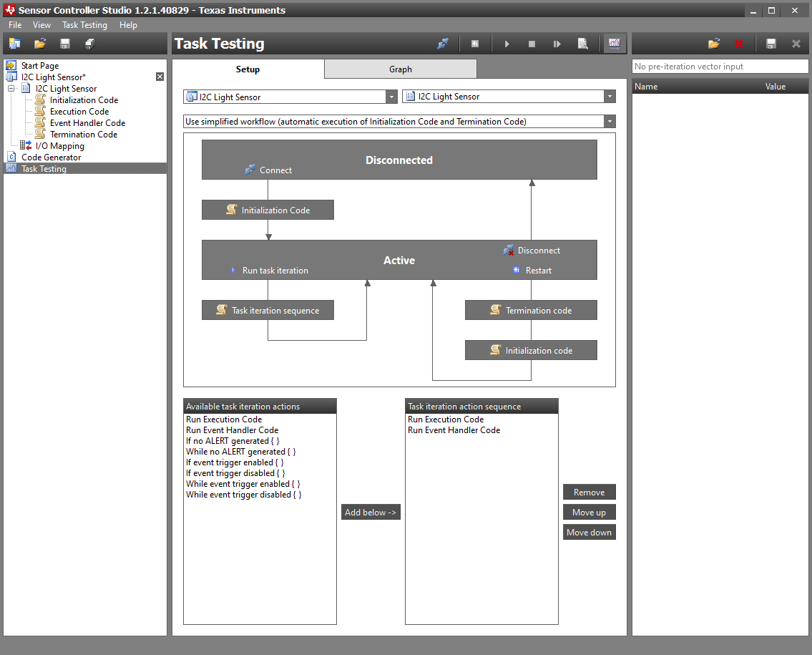Click the Task iteration sequence block

coord(268,310)
